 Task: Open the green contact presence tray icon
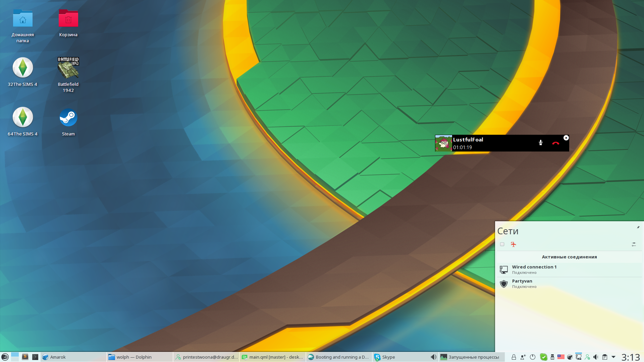(587, 357)
